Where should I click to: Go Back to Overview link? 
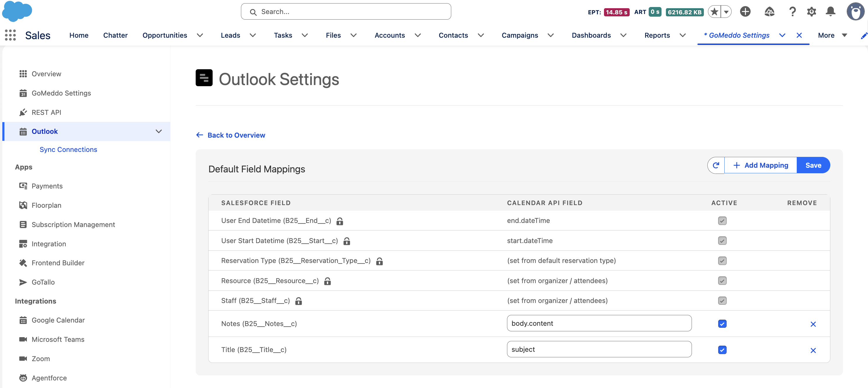click(230, 135)
